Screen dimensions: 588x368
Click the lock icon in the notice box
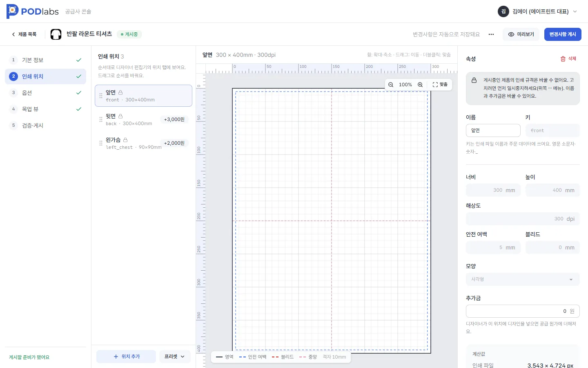pos(474,80)
